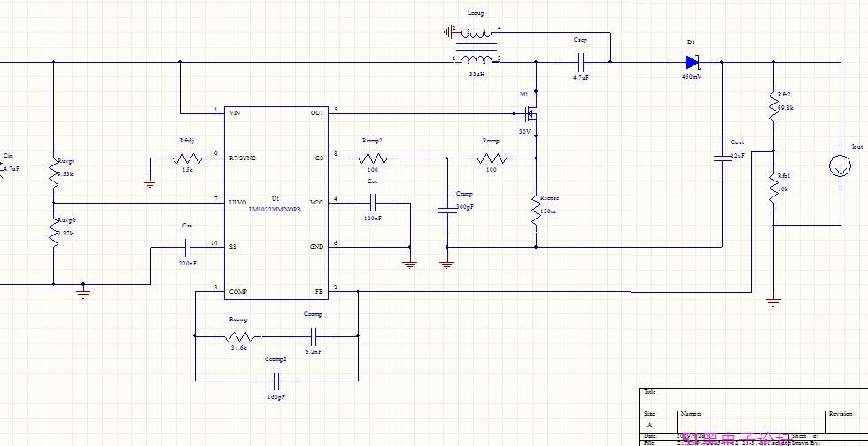
Task: Click the 9.53k Ruvpt value
Action: pyautogui.click(x=66, y=173)
